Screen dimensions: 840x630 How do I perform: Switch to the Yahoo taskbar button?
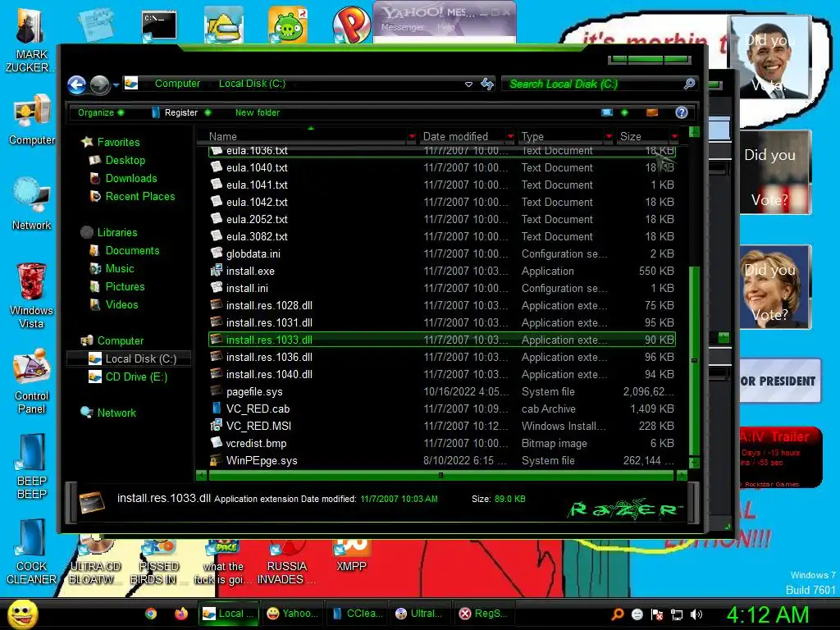pyautogui.click(x=293, y=614)
